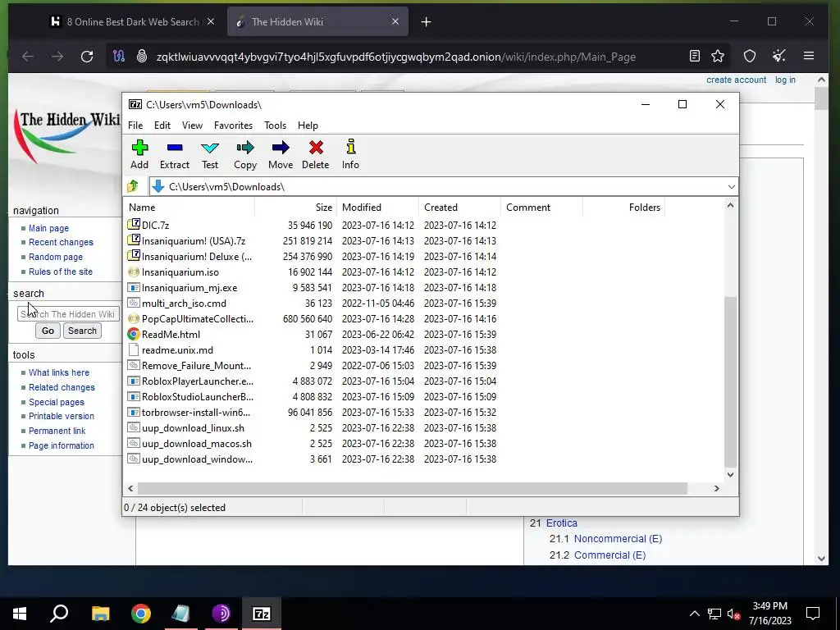The image size is (840, 630).
Task: Click the browser address bar URL
Action: pyautogui.click(x=396, y=57)
